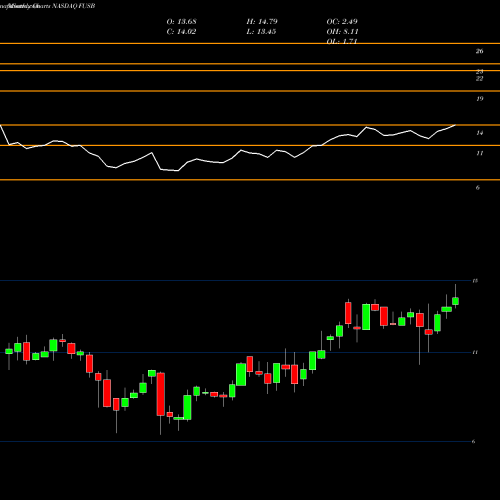Click the low value L: 13.45

click(x=261, y=32)
